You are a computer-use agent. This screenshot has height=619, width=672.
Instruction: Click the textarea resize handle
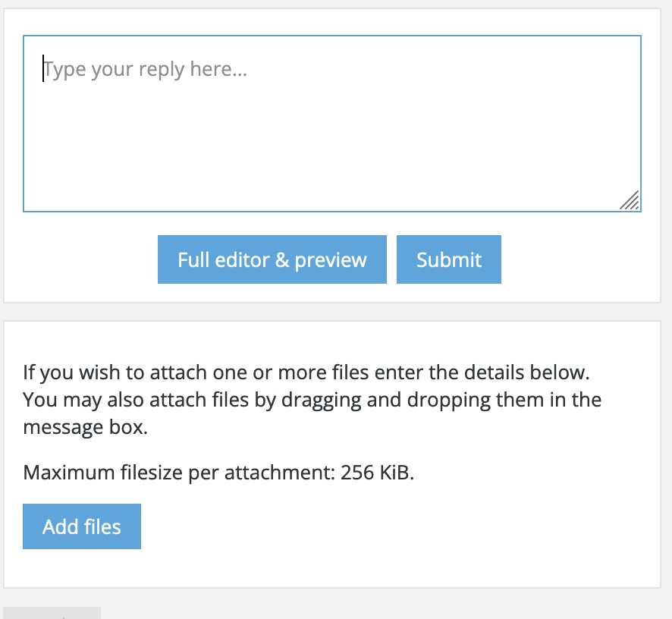[x=630, y=200]
